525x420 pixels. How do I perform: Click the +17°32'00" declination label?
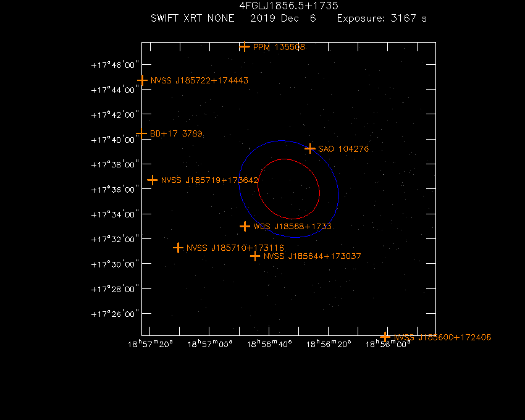[x=115, y=240]
